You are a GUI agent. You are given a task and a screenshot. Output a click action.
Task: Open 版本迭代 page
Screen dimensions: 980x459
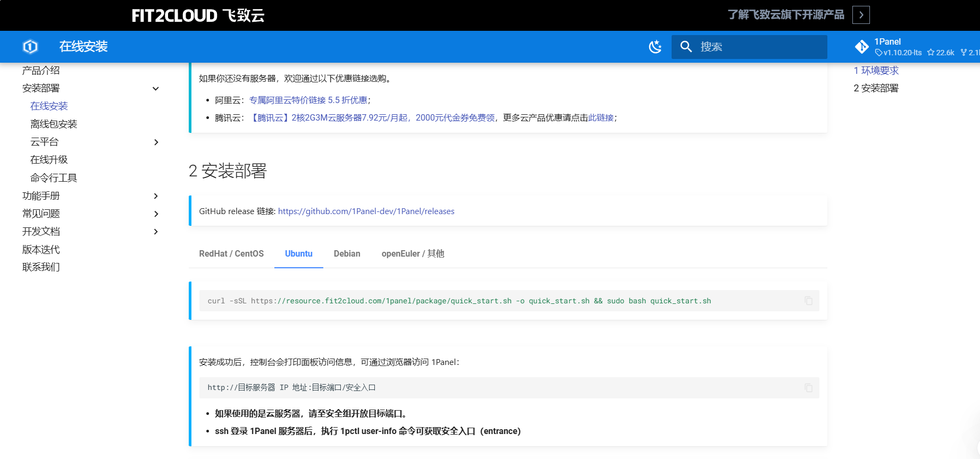(41, 250)
